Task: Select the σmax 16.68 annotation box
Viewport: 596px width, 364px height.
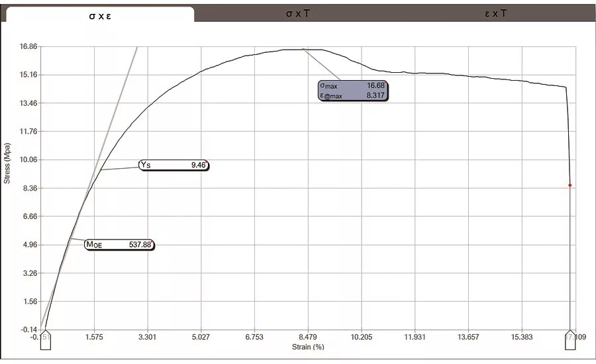Action: (353, 91)
